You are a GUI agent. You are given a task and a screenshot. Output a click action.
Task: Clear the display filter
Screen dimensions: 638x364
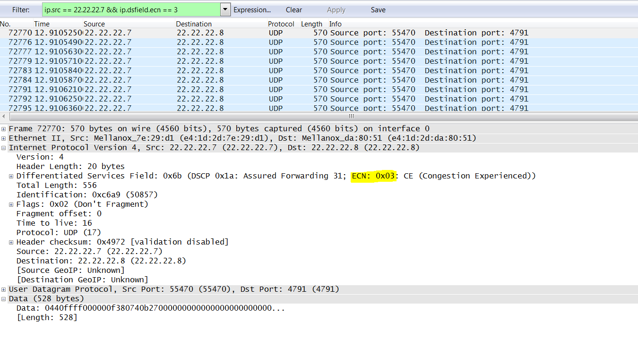294,9
